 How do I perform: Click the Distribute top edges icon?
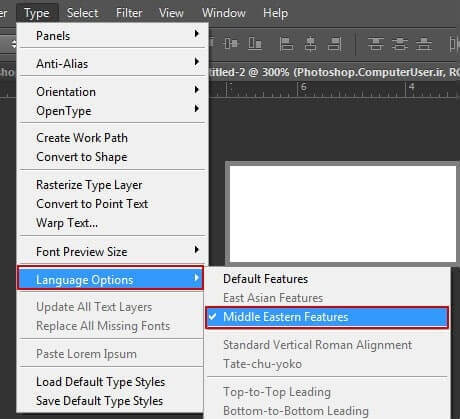tap(376, 44)
